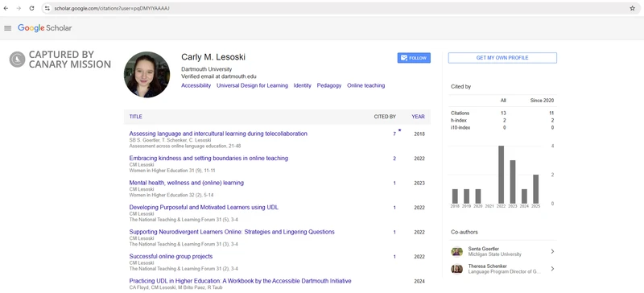This screenshot has height=293, width=644.
Task: Click the asterisk next to the 7 citations
Action: pos(399,130)
